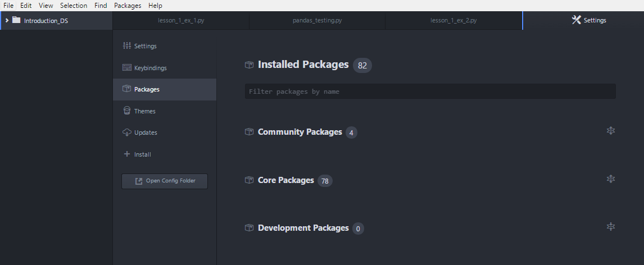Click the Settings sliders icon in sidebar
The width and height of the screenshot is (644, 265).
tap(126, 46)
